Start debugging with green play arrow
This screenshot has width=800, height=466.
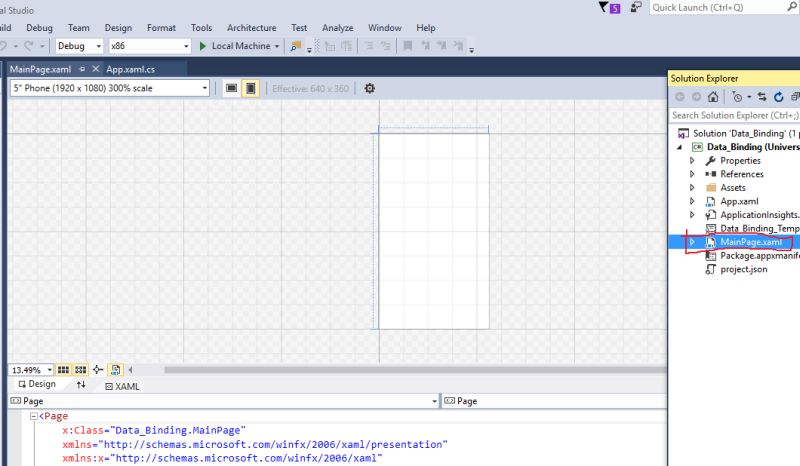[x=203, y=46]
